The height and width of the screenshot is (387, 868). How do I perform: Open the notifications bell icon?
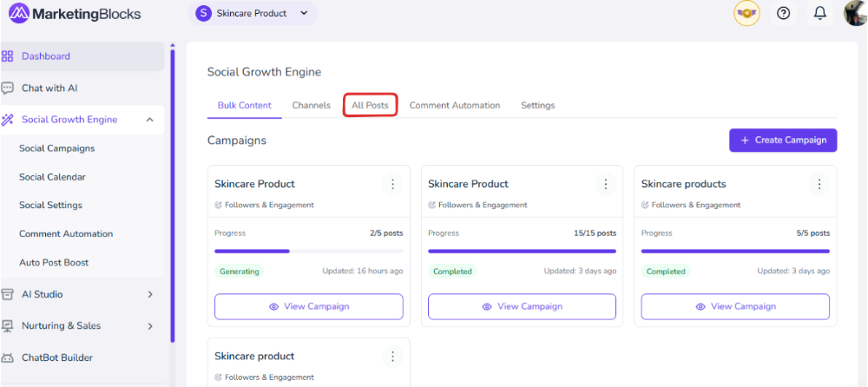[x=819, y=14]
